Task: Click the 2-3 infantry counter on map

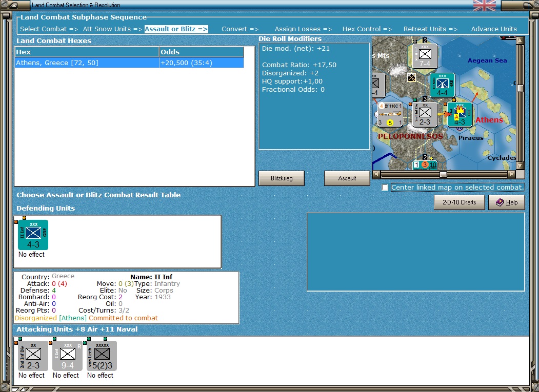Action: [425, 115]
